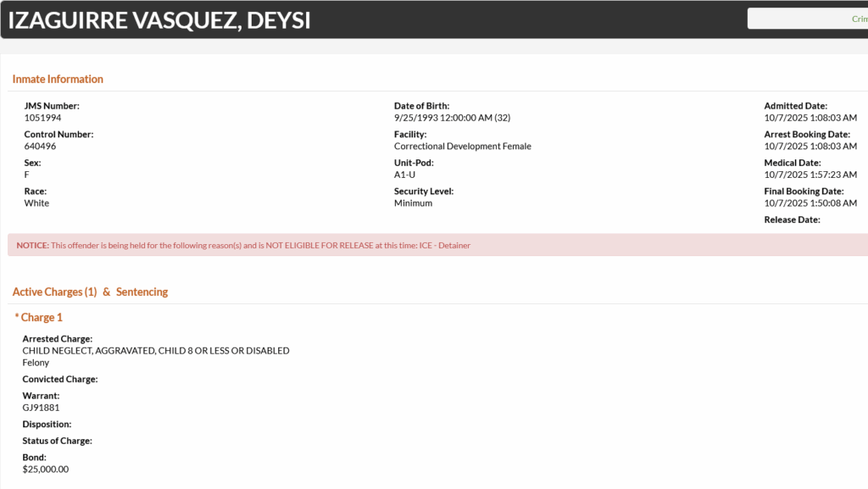868x489 pixels.
Task: Click the 'Admitted Date' label
Action: (795, 106)
